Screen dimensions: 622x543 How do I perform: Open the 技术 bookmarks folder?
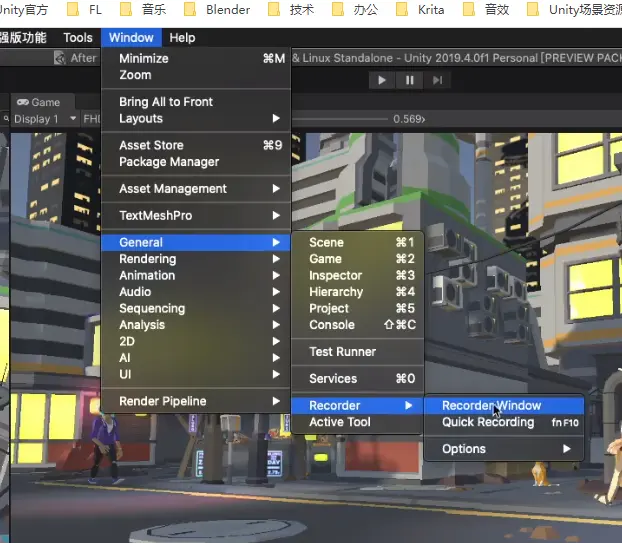[x=291, y=10]
